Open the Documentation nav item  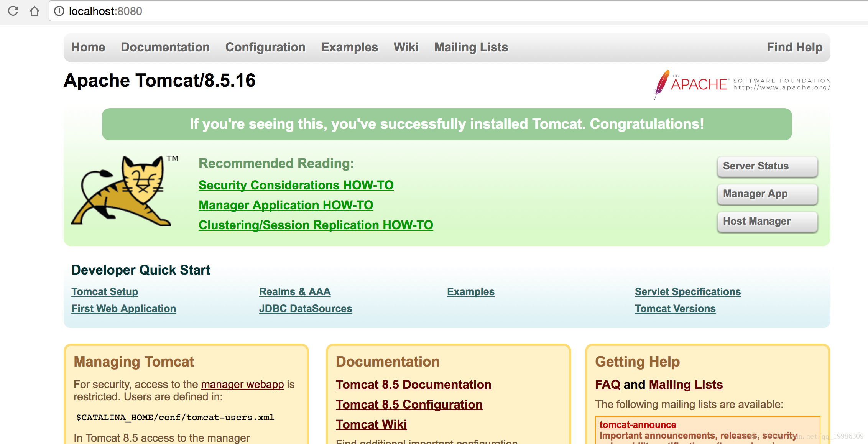(165, 47)
